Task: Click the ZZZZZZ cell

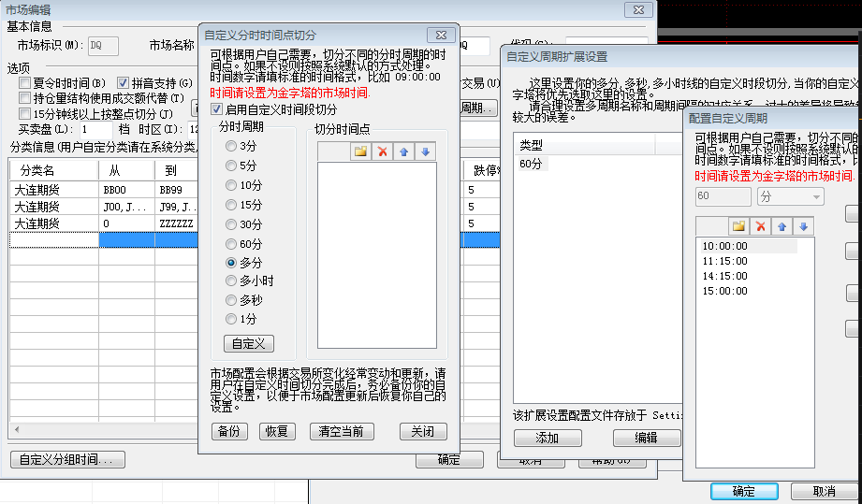Action: tap(176, 224)
